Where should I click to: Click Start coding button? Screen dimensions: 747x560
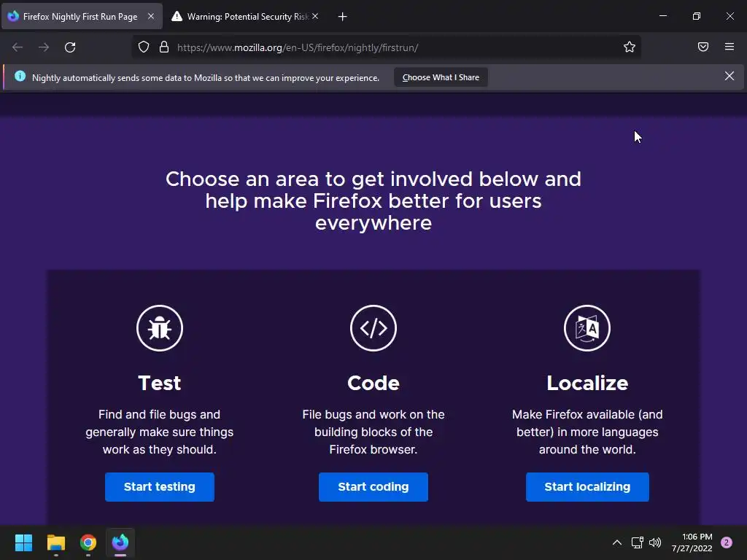pos(373,486)
